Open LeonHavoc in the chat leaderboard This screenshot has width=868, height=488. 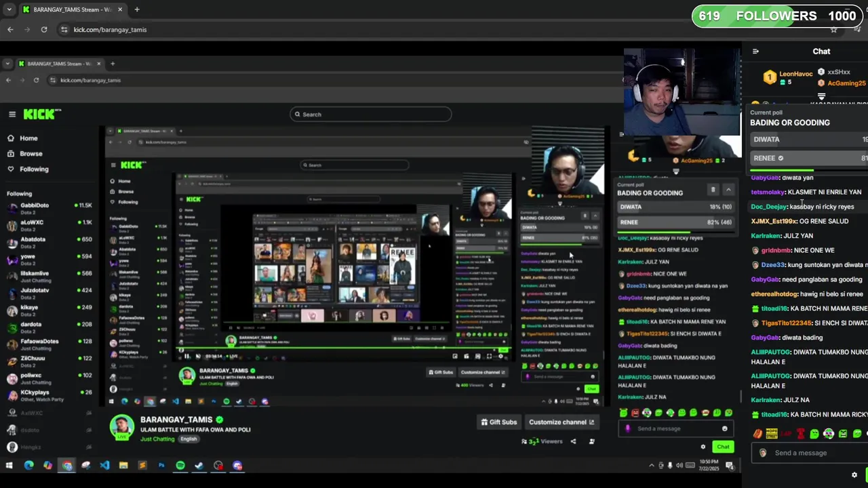(x=795, y=74)
